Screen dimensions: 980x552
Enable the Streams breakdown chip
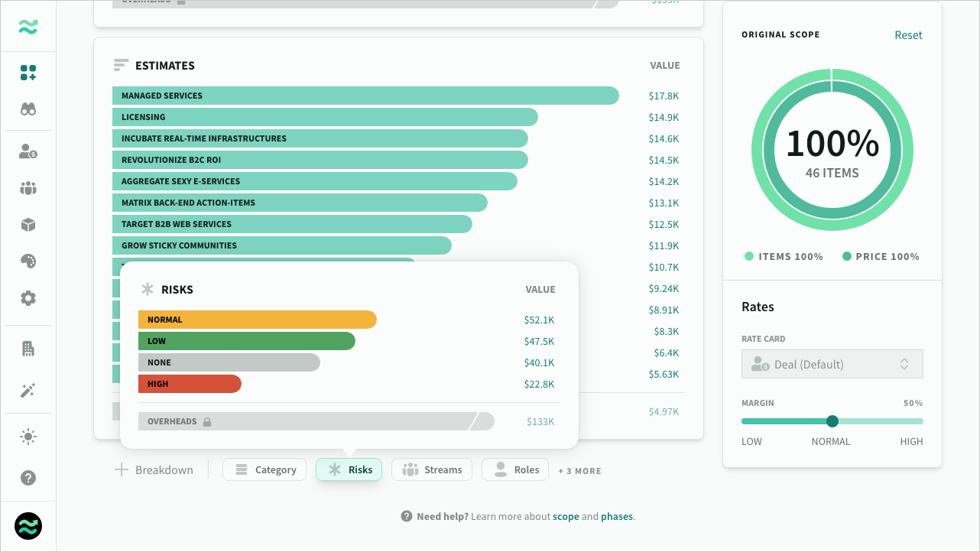432,469
